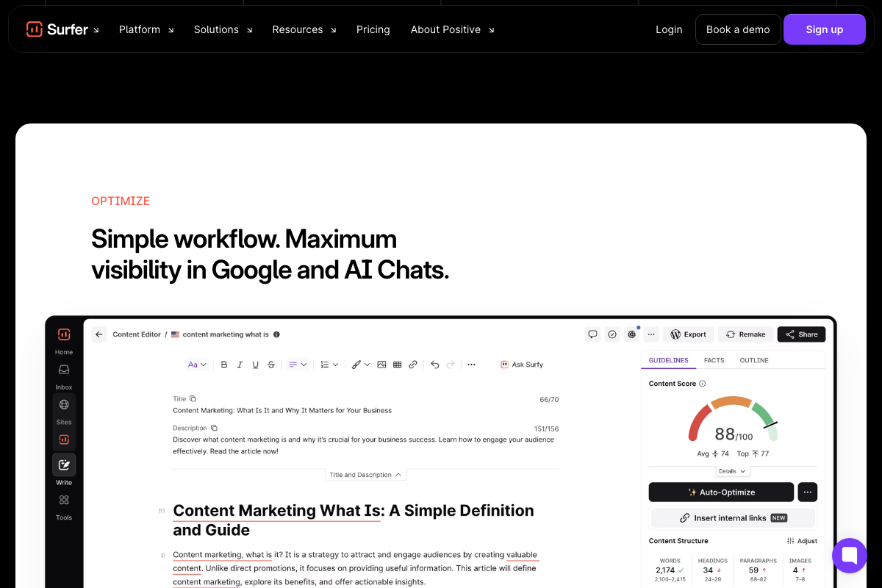Click Ask Surfy
Viewport: 882px width, 588px height.
[522, 365]
